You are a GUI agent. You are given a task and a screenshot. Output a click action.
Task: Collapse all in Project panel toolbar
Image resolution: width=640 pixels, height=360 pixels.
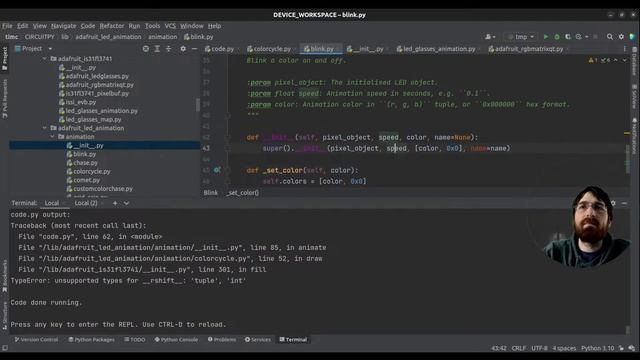(169, 49)
